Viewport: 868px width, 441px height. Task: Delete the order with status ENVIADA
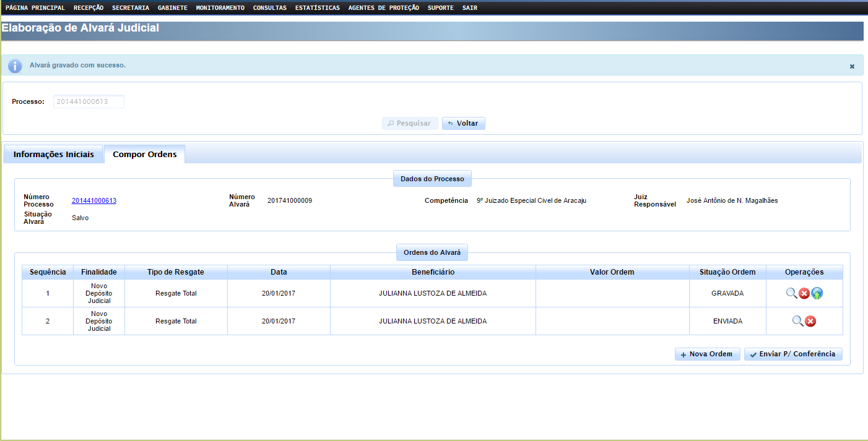(810, 321)
